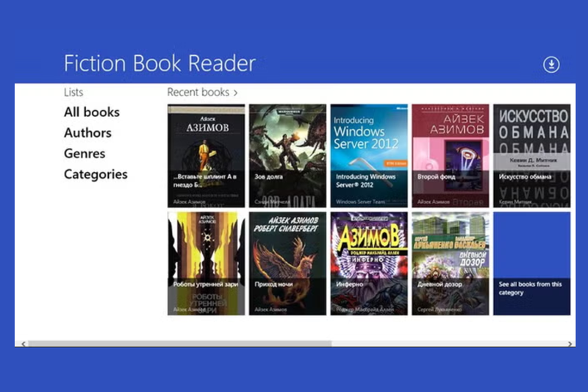Image resolution: width=588 pixels, height=392 pixels.
Task: Open the book 'Искусство обмана'
Action: coord(531,156)
